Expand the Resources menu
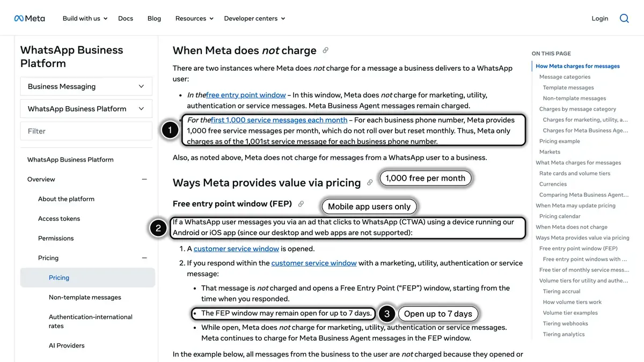 click(194, 18)
